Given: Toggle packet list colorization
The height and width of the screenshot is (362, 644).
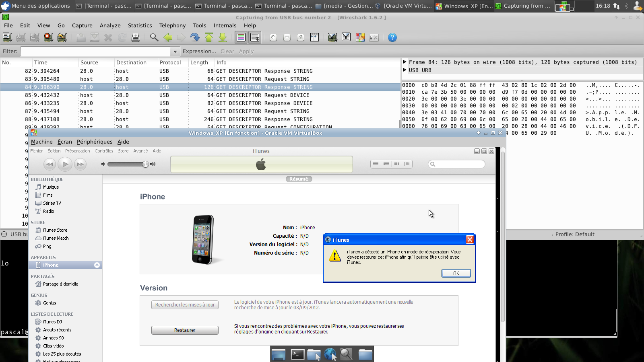Looking at the screenshot, I should coord(241,37).
